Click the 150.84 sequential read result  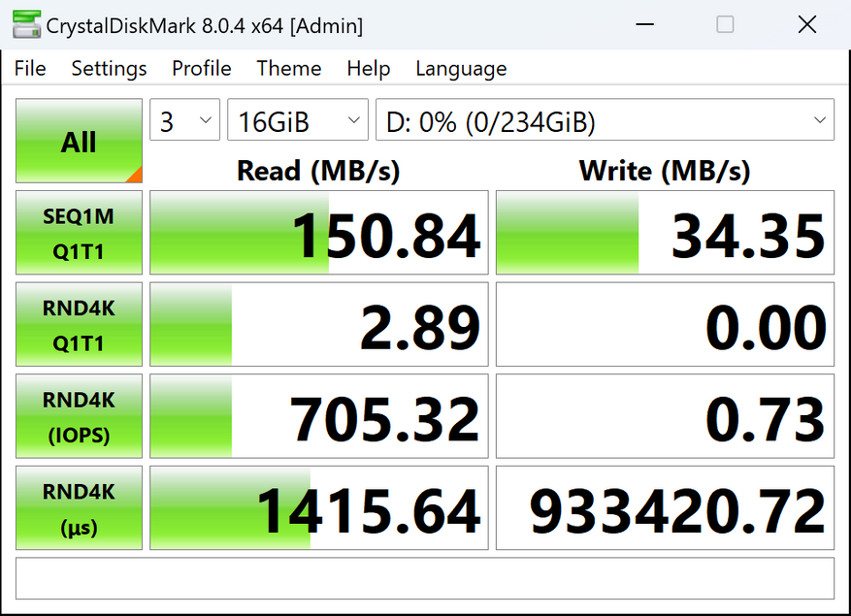click(319, 233)
